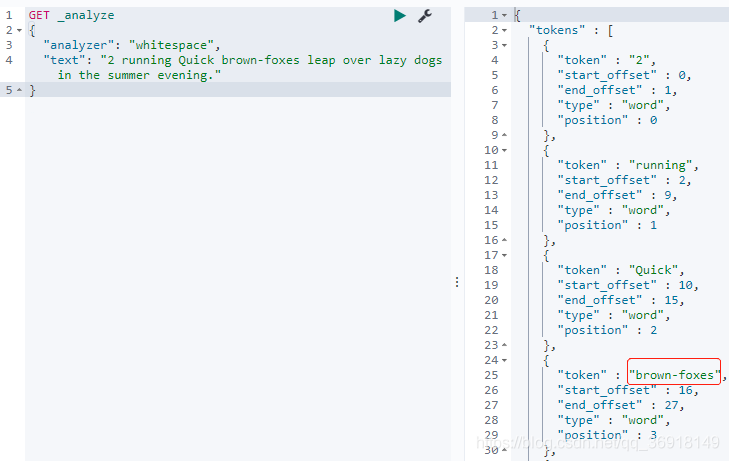Screen dimensions: 729x461
Task: Click the "analyzer" key in request
Action: (x=78, y=45)
